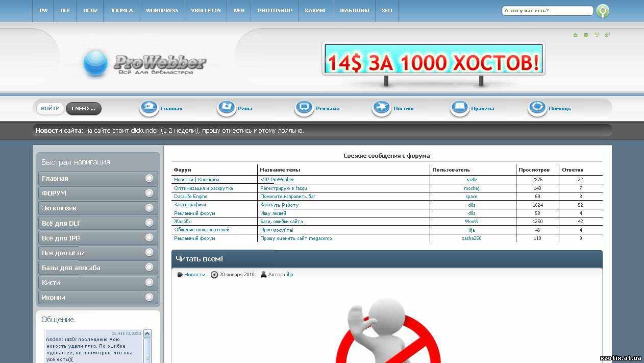Open the VIP ProWebber forum topic link
The height and width of the screenshot is (363, 644).
(x=277, y=180)
